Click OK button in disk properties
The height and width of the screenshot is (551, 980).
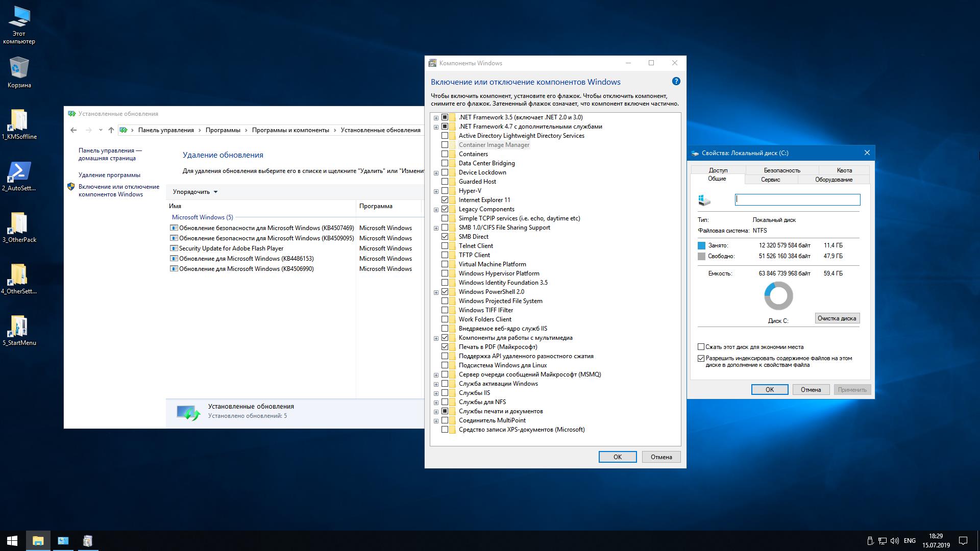[x=770, y=390]
